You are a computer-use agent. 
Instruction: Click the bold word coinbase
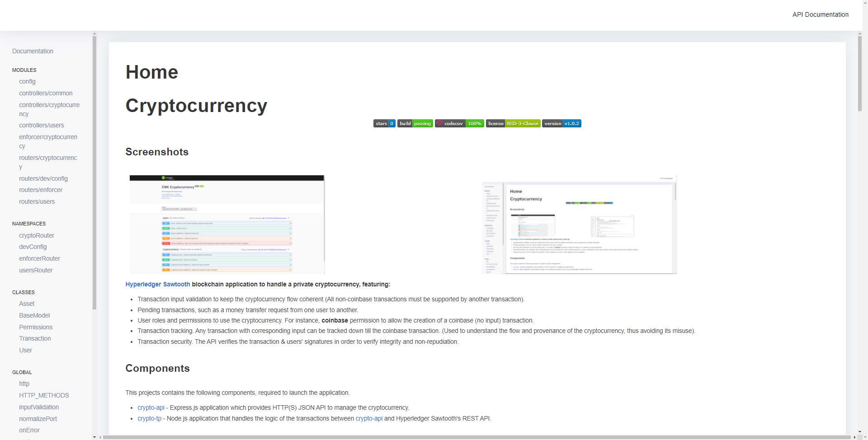pyautogui.click(x=335, y=320)
